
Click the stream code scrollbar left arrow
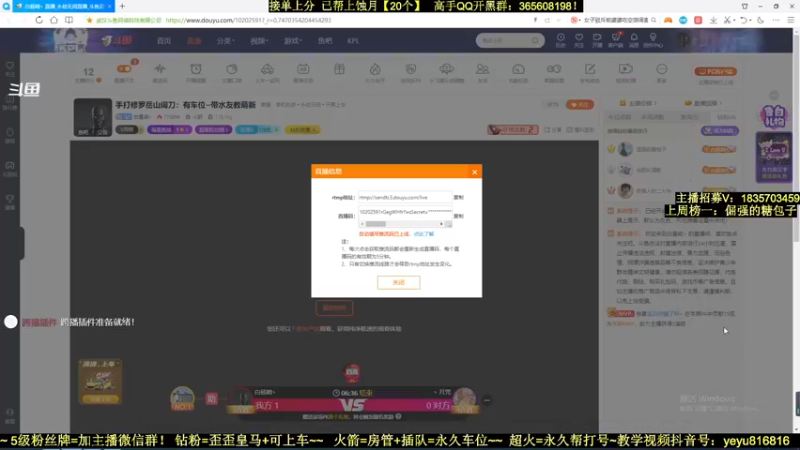pyautogui.click(x=362, y=224)
